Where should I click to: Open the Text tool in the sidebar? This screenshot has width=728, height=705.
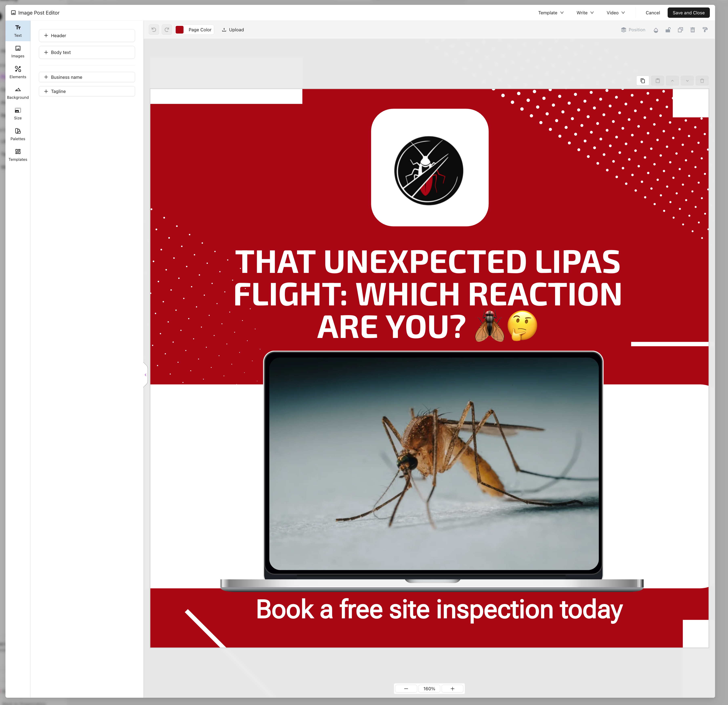coord(18,31)
